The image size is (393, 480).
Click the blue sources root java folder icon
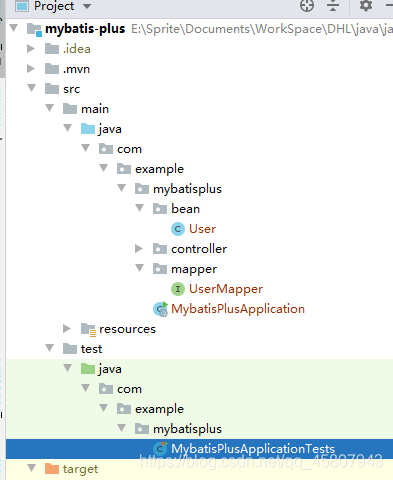click(88, 129)
